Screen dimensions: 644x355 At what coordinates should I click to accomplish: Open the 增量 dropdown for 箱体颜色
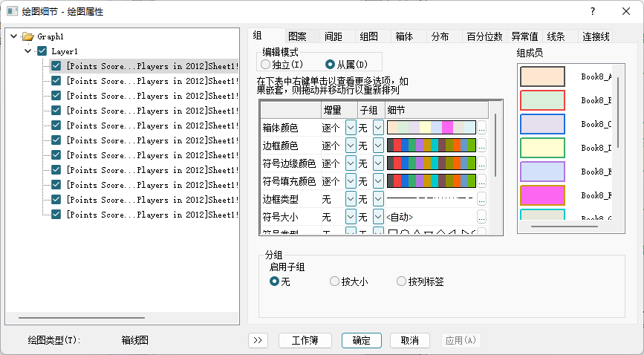coord(351,128)
